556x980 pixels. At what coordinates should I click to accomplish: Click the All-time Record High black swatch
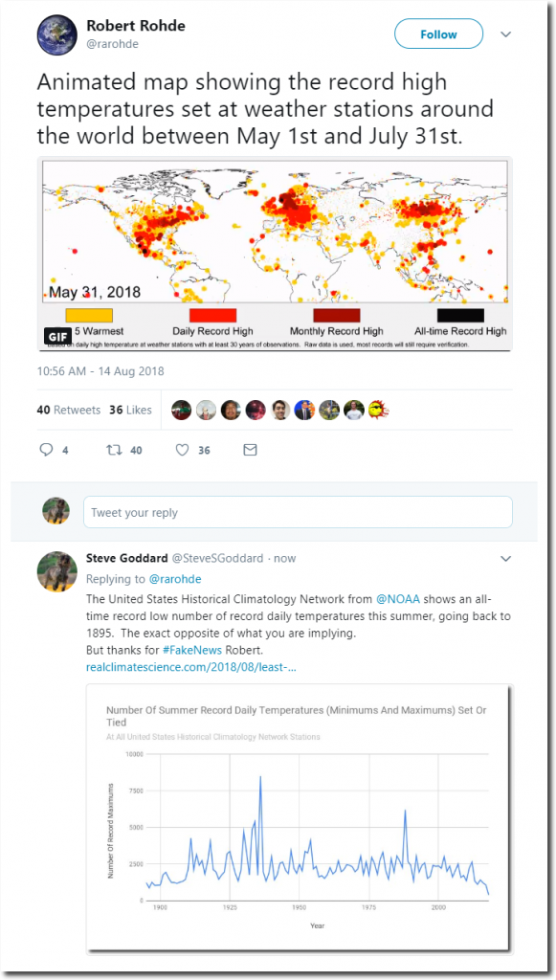point(460,316)
